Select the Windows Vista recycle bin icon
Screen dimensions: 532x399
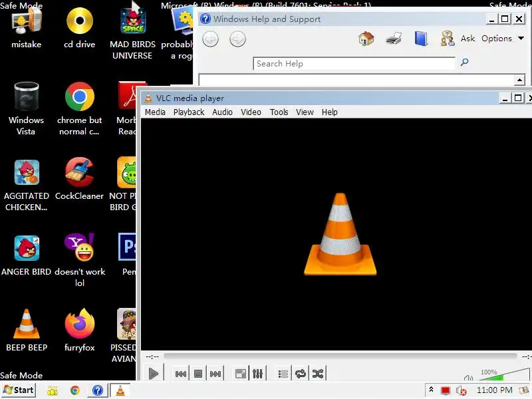(26, 108)
